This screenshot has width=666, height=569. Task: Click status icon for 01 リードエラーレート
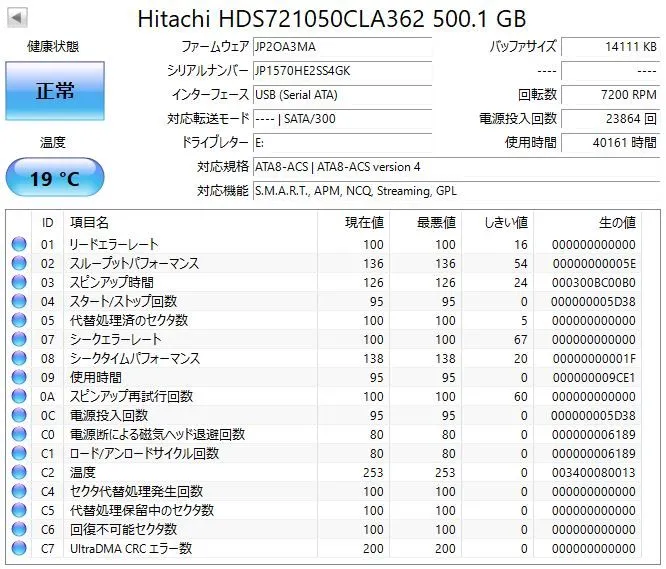19,244
